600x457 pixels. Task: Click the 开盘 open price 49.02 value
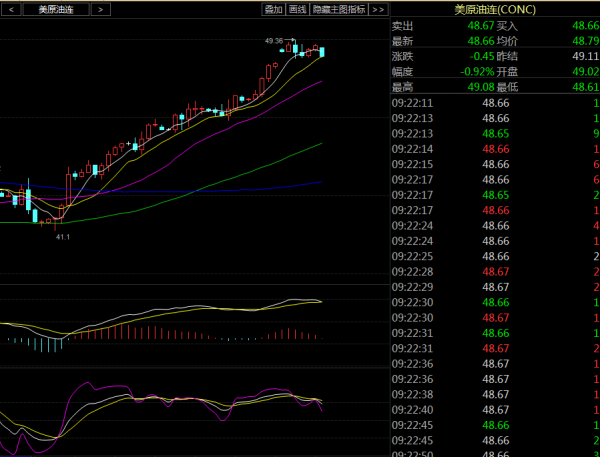[585, 72]
